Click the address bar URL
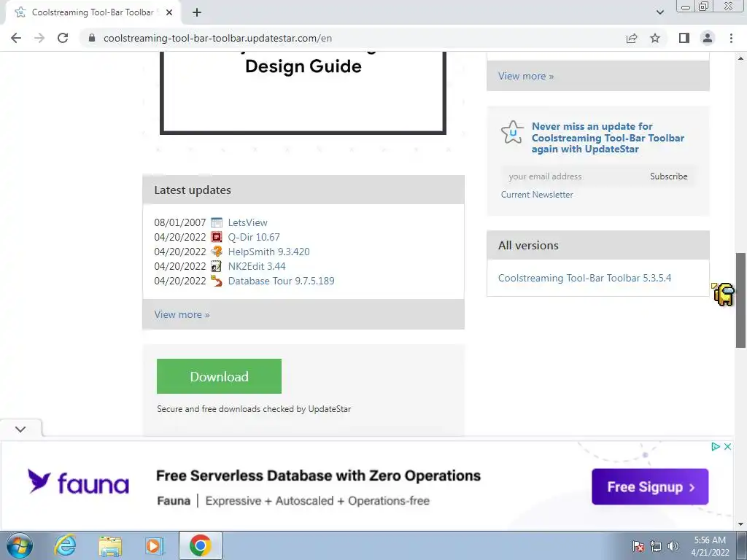Image resolution: width=747 pixels, height=560 pixels. (x=217, y=38)
